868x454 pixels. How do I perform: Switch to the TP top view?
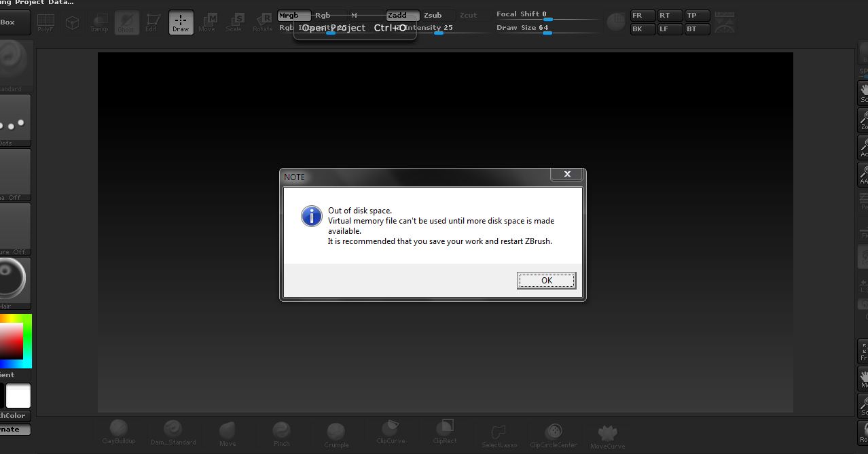point(697,16)
